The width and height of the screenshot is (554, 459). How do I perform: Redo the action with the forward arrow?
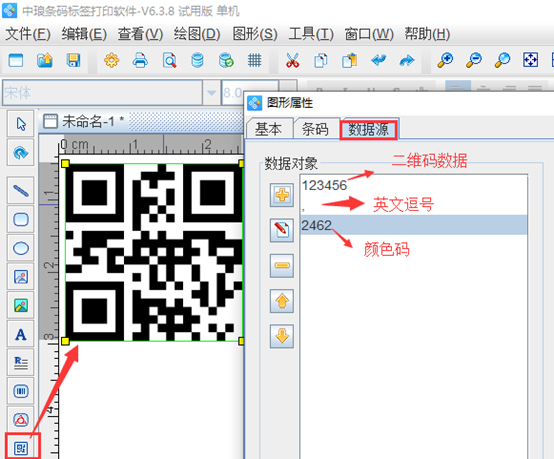[x=407, y=60]
